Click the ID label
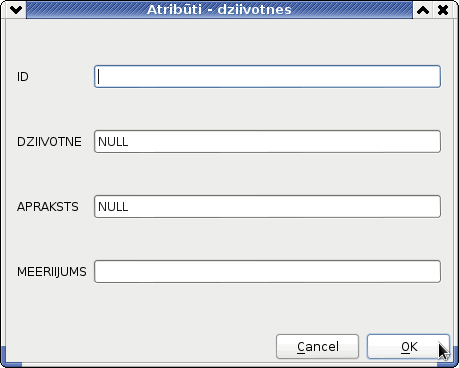 pos(23,77)
